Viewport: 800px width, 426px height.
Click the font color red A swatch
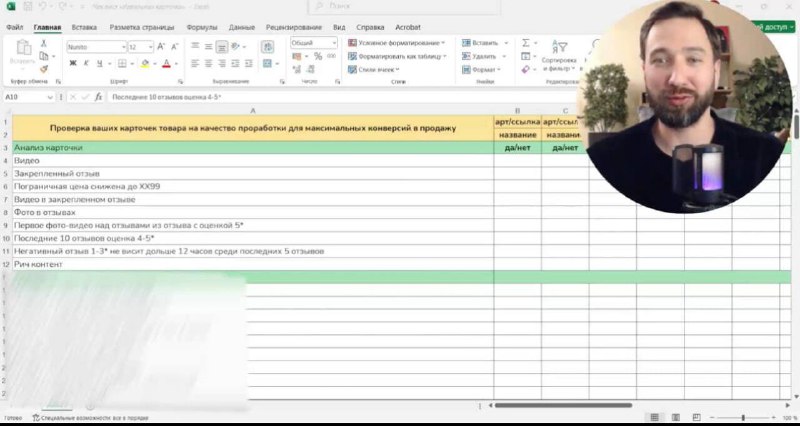(x=164, y=63)
